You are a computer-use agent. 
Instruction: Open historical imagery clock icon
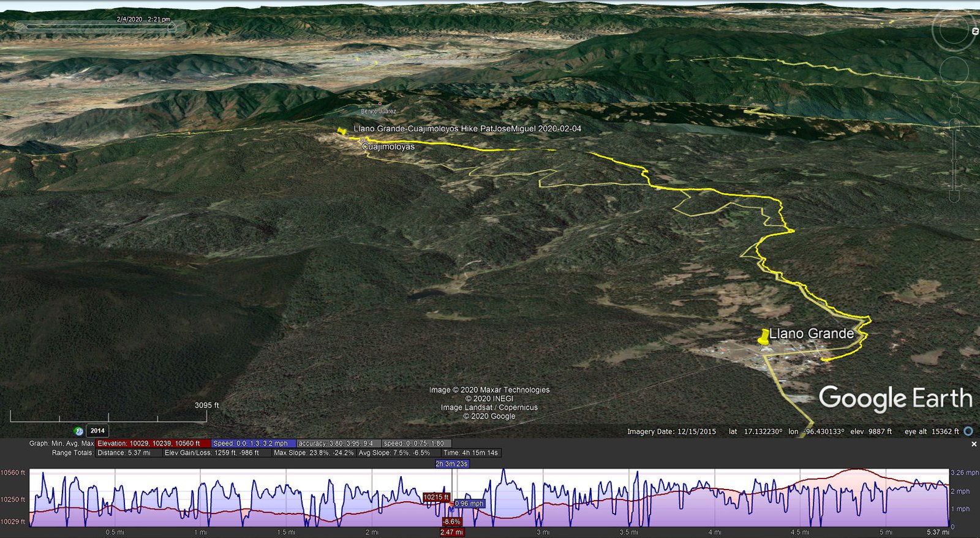point(79,431)
